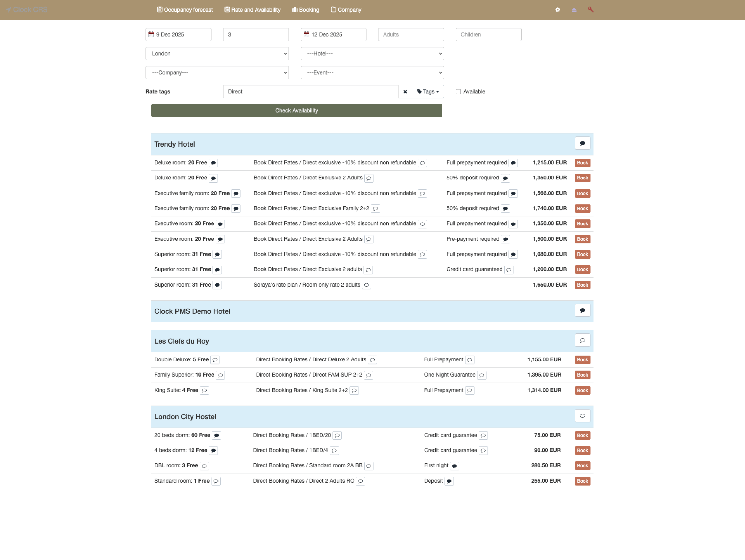Click the comment icon next to Full Prepayment for Double Deluxe
The image size is (745, 560).
(x=470, y=360)
